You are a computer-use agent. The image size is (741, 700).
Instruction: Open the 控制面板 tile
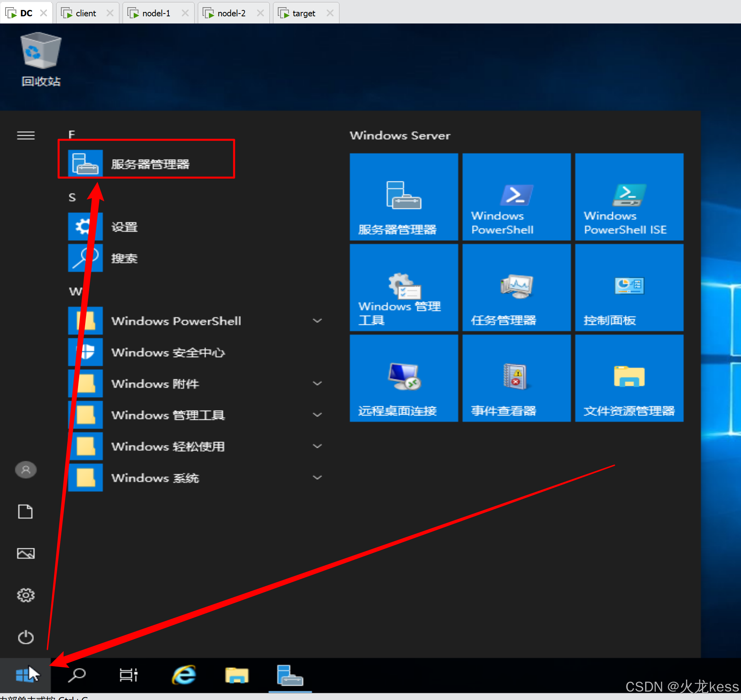coord(629,287)
